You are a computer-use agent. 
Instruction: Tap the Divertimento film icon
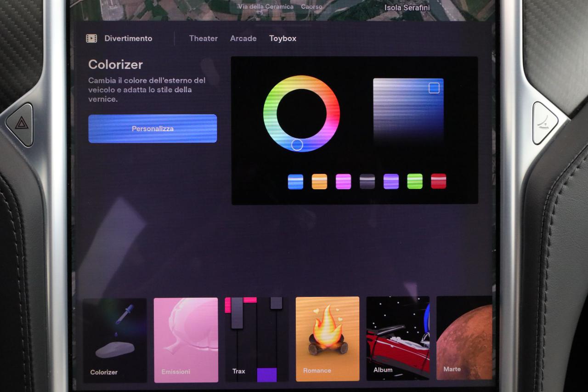[91, 39]
